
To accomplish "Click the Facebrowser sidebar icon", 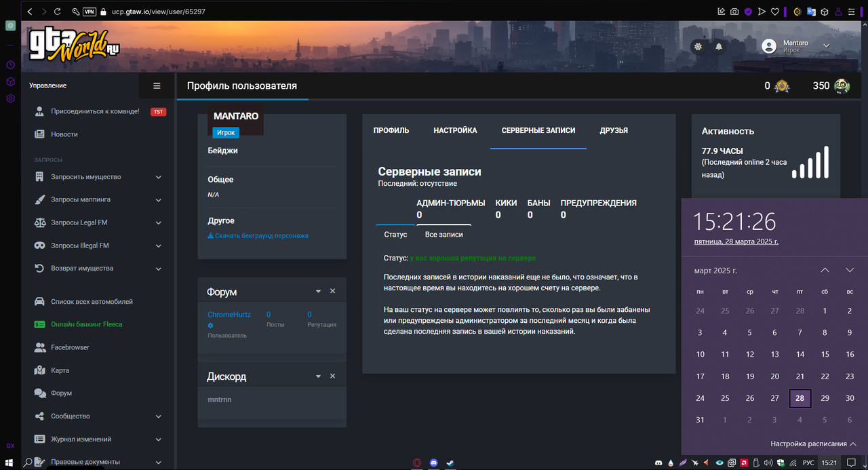I will (39, 347).
